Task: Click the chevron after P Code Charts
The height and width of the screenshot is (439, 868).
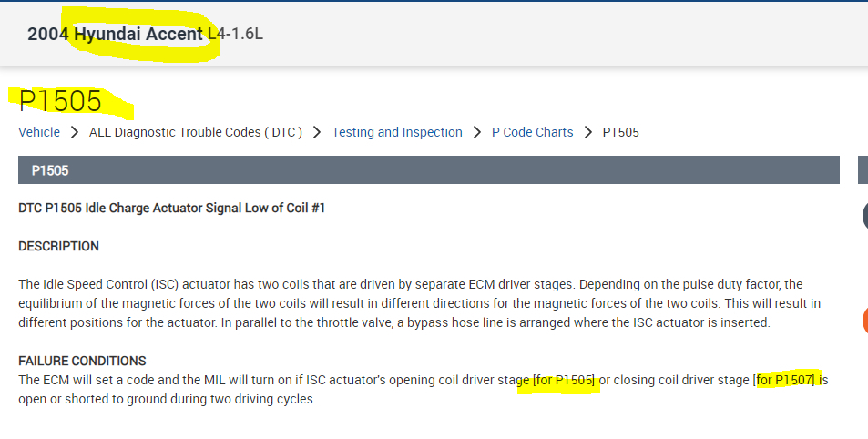Action: coord(588,132)
